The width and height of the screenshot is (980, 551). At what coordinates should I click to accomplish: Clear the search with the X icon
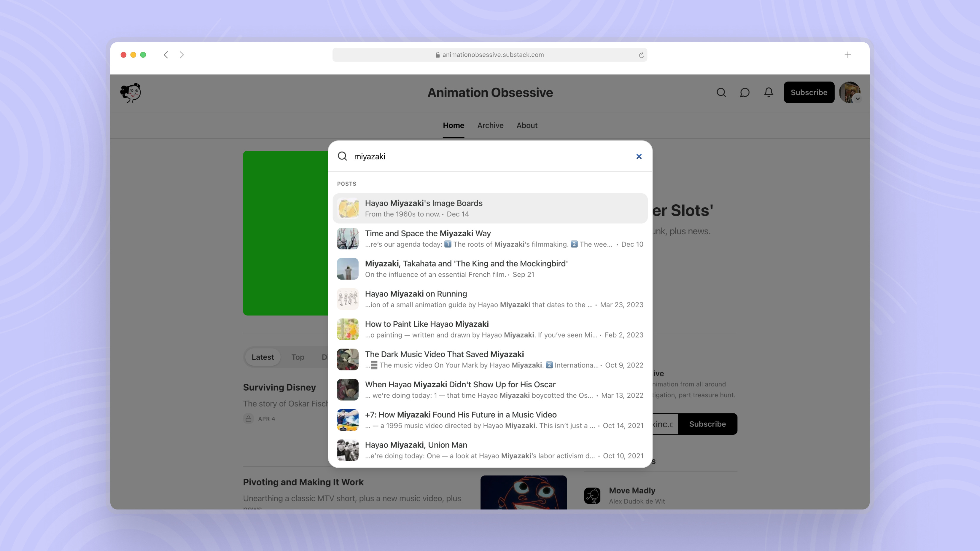639,156
